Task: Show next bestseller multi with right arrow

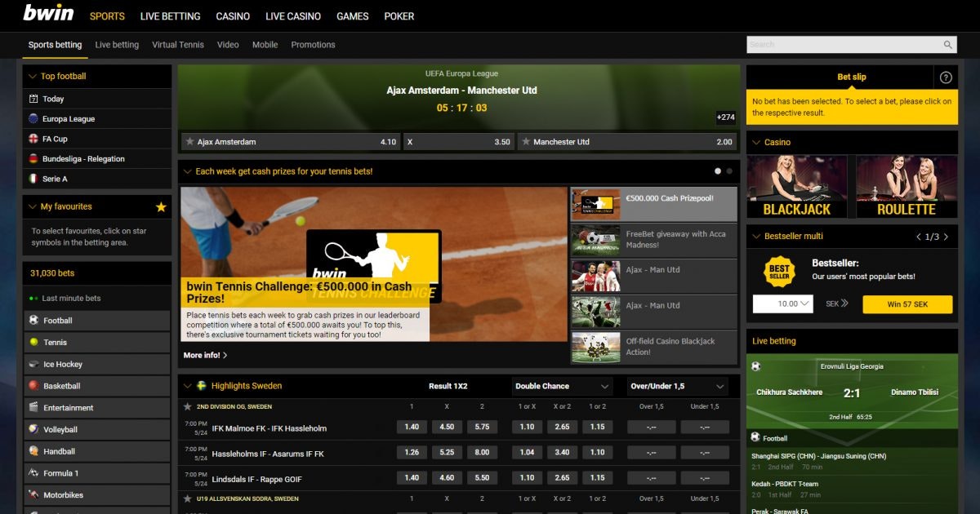Action: [946, 237]
